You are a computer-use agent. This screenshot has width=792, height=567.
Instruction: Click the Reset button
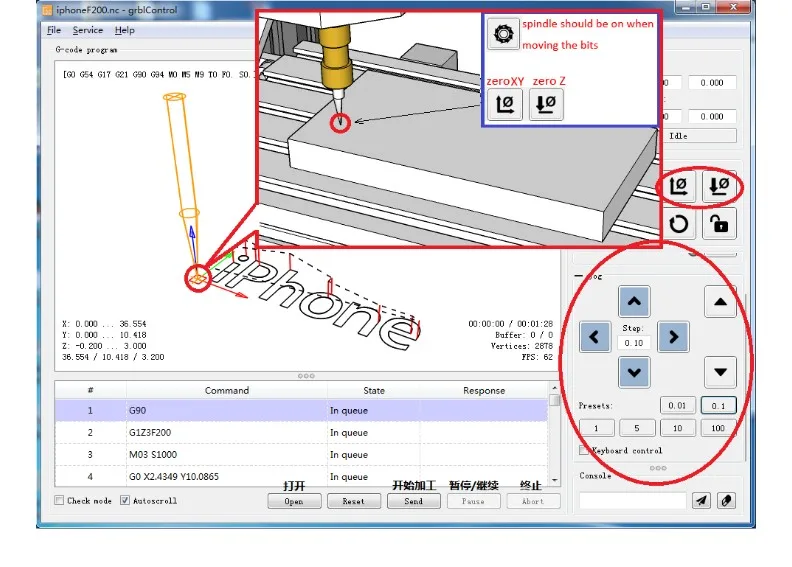354,501
